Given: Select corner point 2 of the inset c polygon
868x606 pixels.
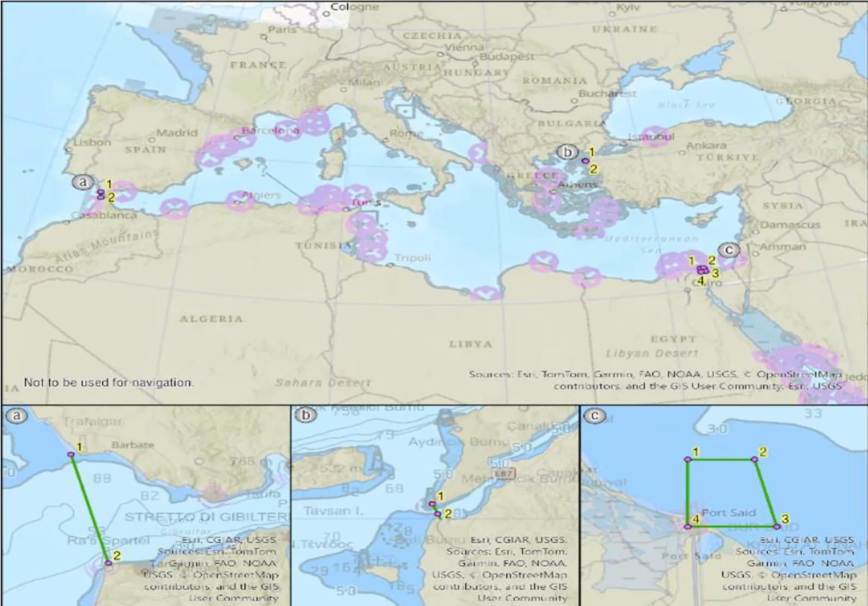Looking at the screenshot, I should tap(755, 460).
